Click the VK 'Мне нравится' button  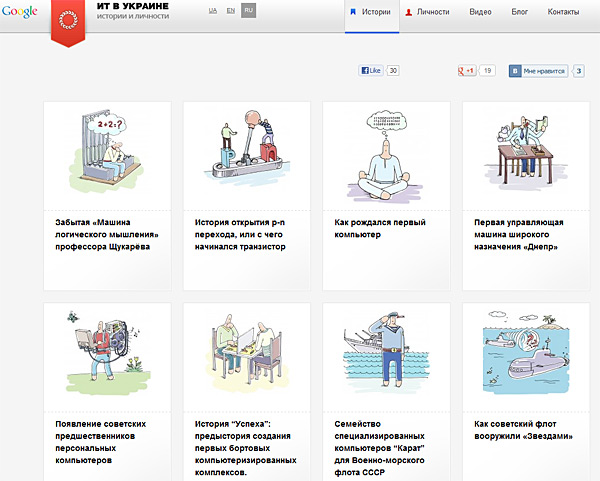(538, 71)
